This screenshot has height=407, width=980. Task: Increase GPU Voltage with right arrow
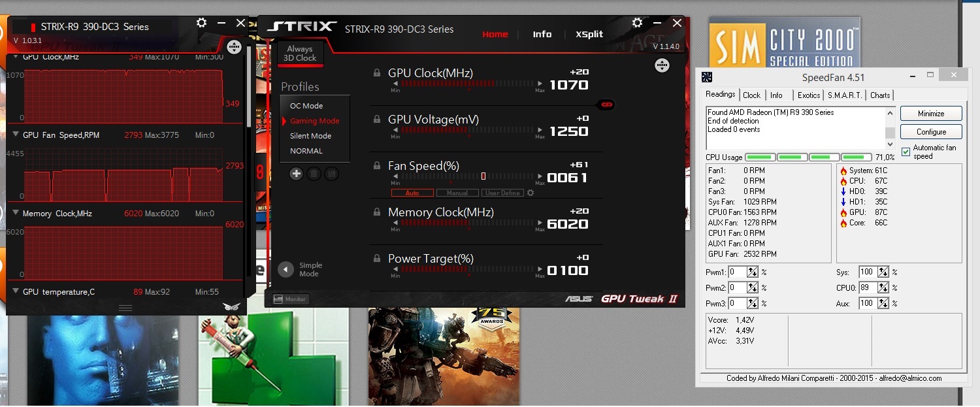pos(540,130)
